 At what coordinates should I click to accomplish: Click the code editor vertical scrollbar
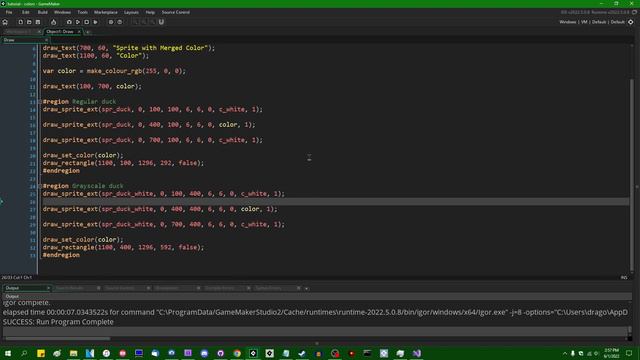click(632, 176)
